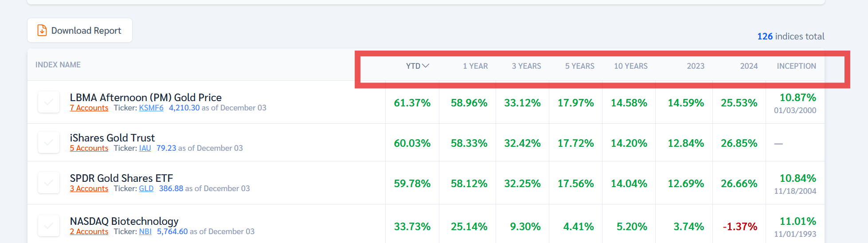868x243 pixels.
Task: Open the 5 Accounts link
Action: click(x=89, y=148)
